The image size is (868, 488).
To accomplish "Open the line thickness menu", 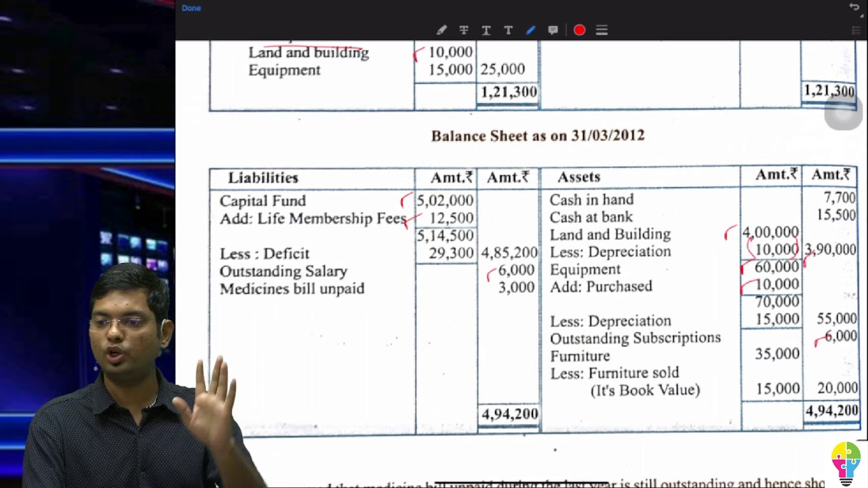I will point(601,30).
